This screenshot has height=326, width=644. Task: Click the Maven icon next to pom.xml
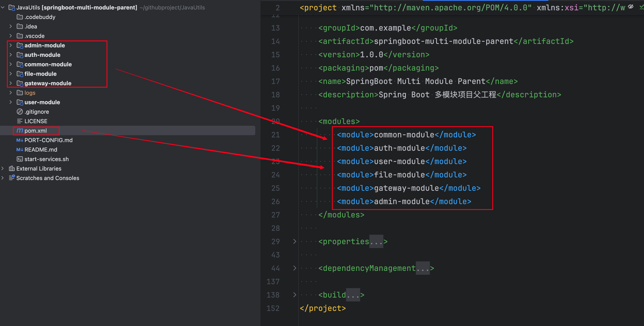(x=20, y=131)
